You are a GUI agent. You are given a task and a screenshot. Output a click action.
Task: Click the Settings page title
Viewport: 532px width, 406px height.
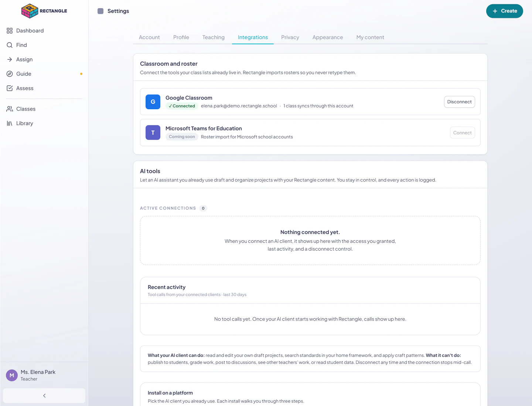click(x=118, y=11)
